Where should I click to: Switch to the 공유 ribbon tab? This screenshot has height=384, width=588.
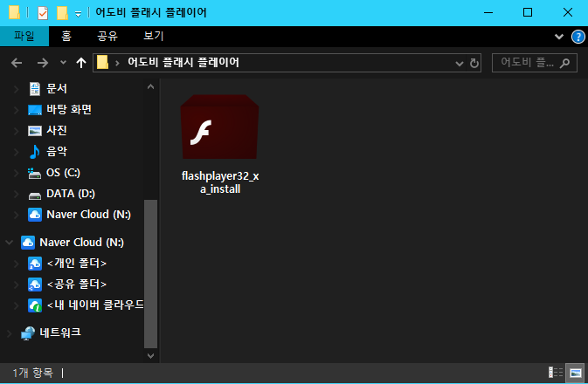click(x=107, y=36)
